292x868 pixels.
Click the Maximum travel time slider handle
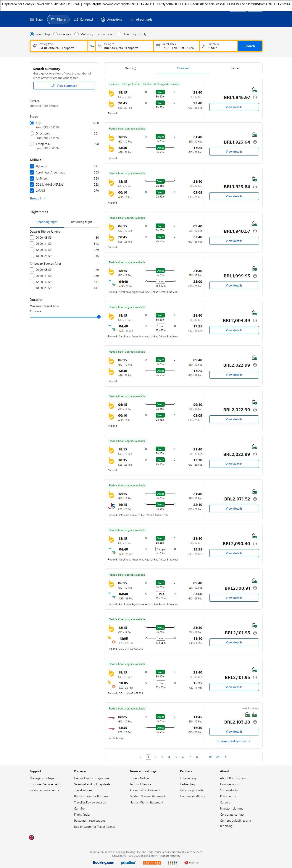(x=99, y=317)
